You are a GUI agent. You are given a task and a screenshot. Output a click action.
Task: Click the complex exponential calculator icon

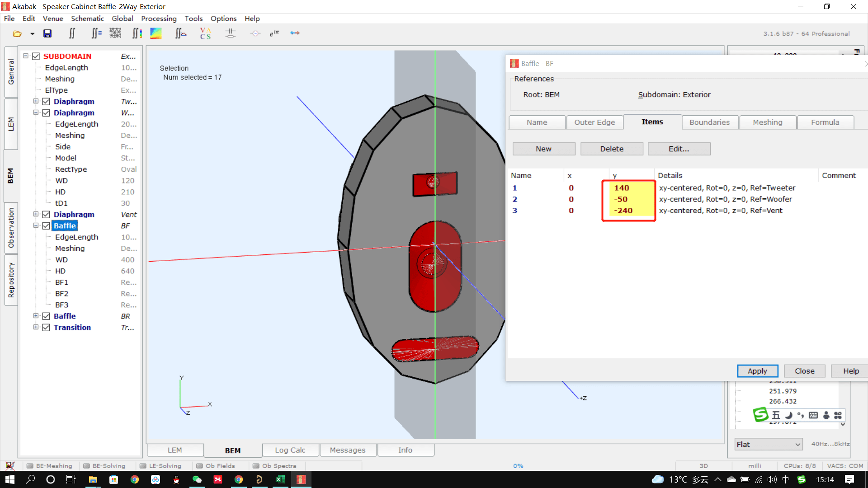[x=274, y=33]
